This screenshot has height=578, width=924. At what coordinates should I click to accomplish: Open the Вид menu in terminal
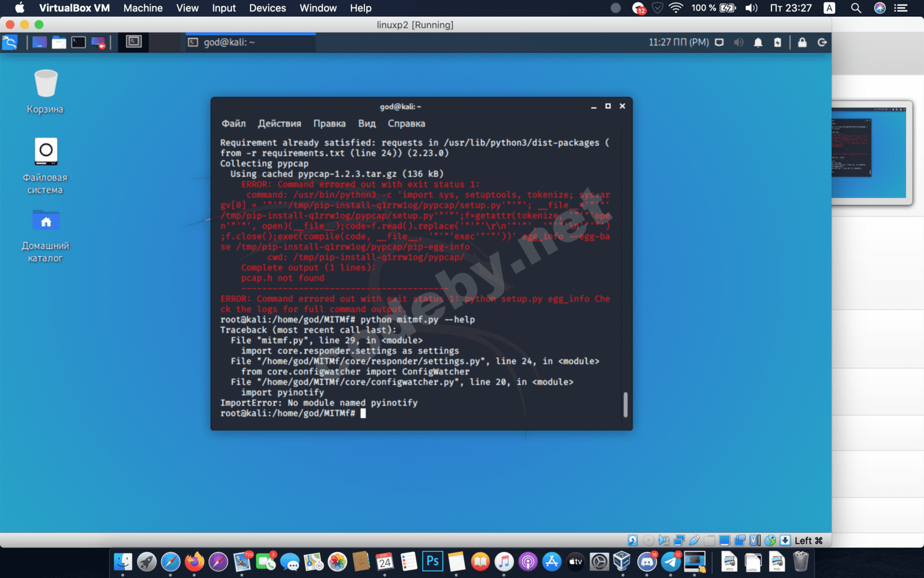click(367, 124)
